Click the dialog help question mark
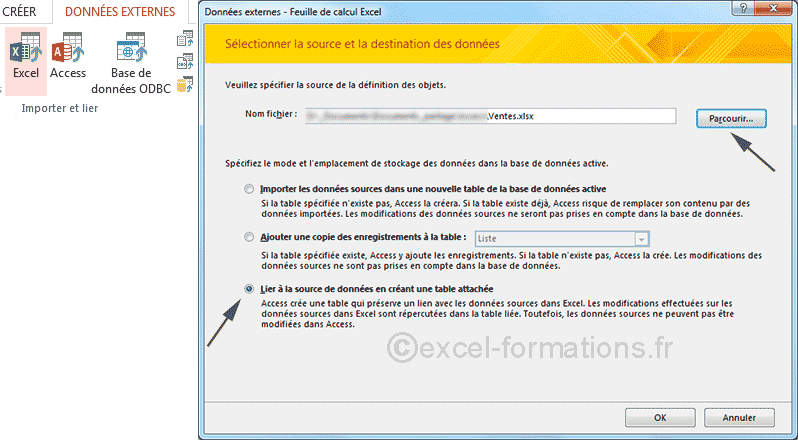The height and width of the screenshot is (440, 798). (744, 9)
